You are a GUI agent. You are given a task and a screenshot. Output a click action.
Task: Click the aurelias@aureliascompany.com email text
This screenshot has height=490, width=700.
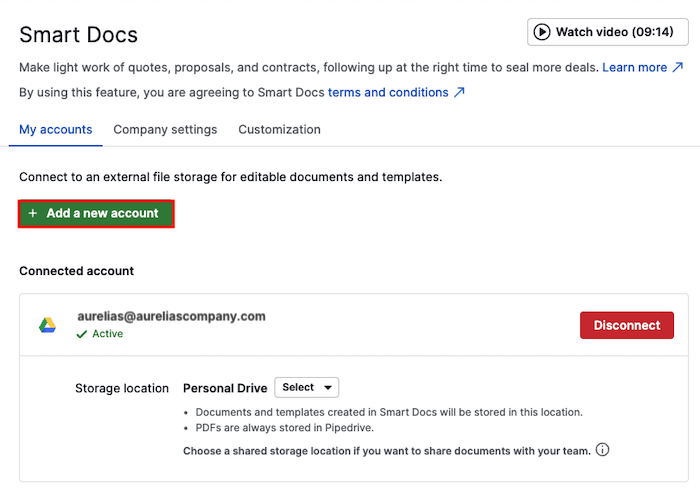tap(171, 316)
